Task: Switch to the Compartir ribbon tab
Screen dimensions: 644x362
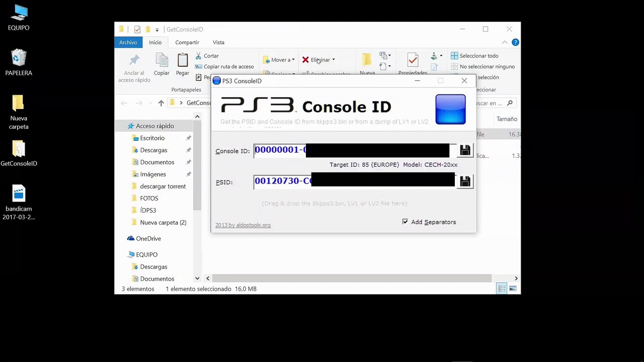Action: tap(187, 42)
